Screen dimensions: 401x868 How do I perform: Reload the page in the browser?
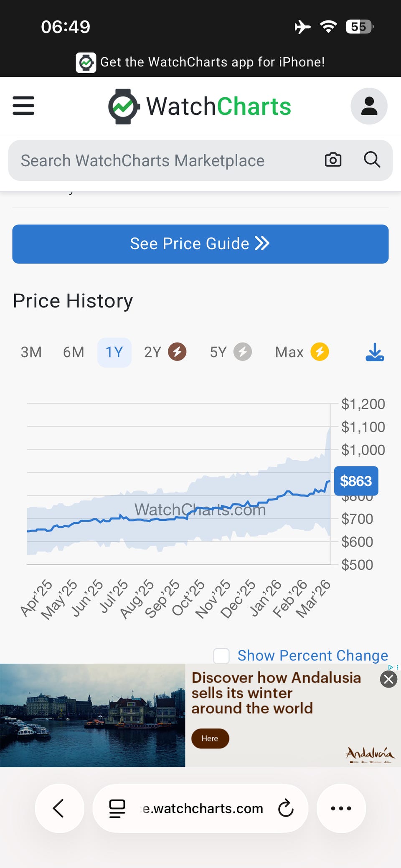tap(286, 808)
